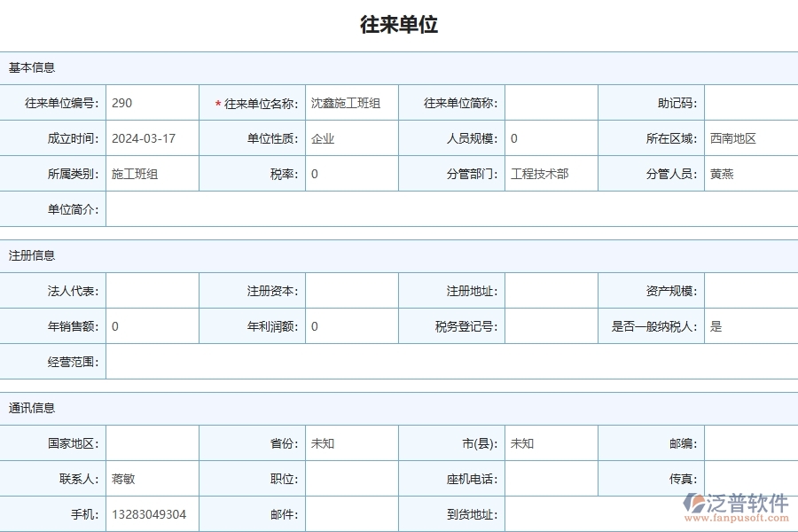
Task: Select the 单位性质 value showing 企业
Action: pos(351,138)
